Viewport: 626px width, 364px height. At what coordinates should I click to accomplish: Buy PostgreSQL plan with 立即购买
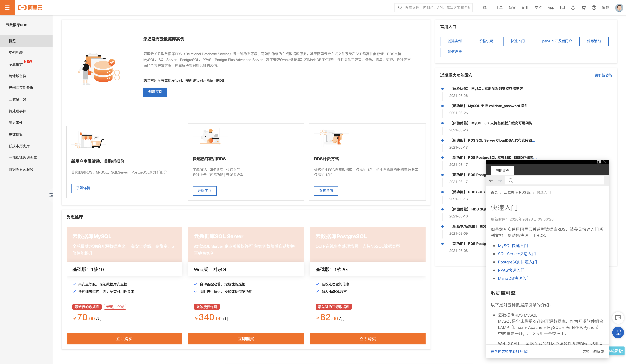[368, 339]
